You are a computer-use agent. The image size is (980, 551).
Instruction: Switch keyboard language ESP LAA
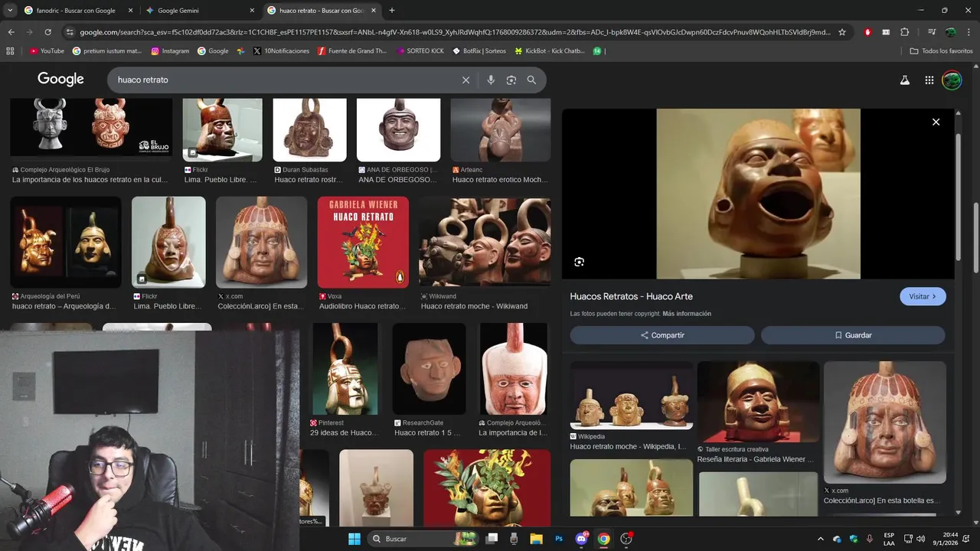pos(889,539)
